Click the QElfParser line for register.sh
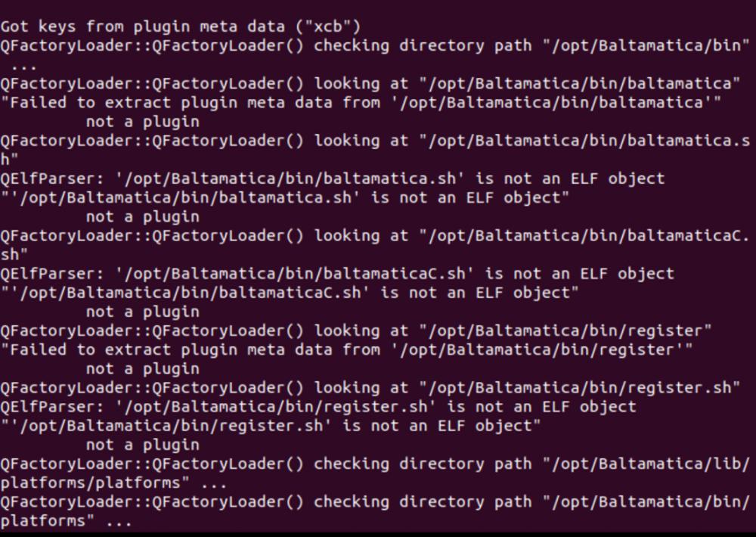 pyautogui.click(x=318, y=406)
